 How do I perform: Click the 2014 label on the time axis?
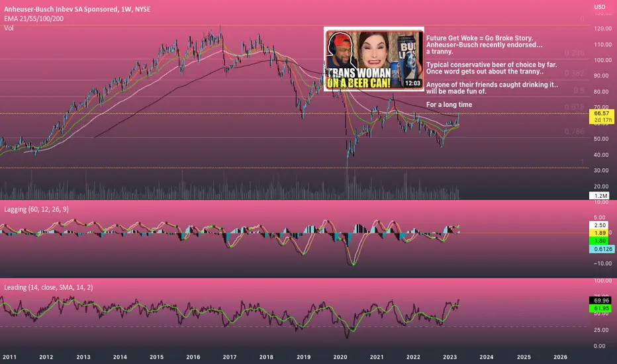coord(120,357)
